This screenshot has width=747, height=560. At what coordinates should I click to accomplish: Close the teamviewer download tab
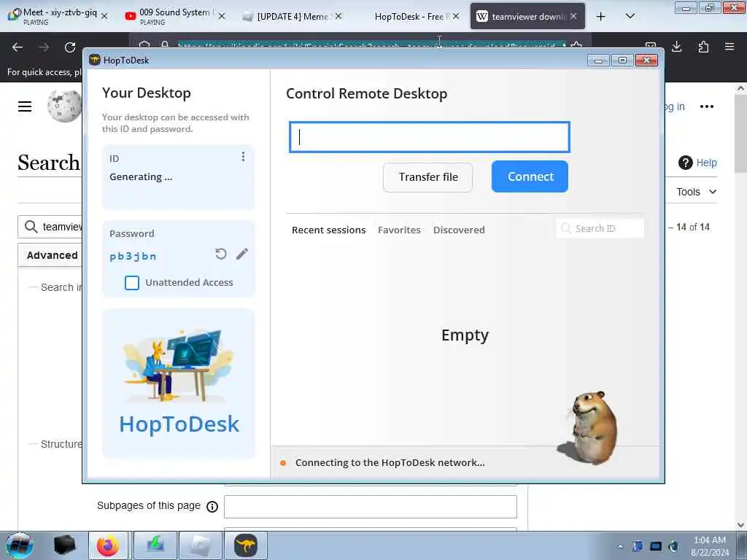coord(573,16)
